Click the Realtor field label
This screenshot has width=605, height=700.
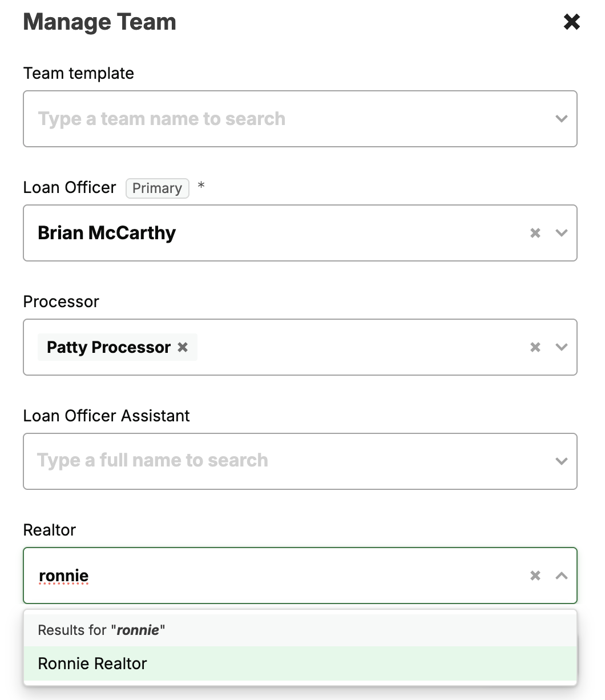[50, 530]
